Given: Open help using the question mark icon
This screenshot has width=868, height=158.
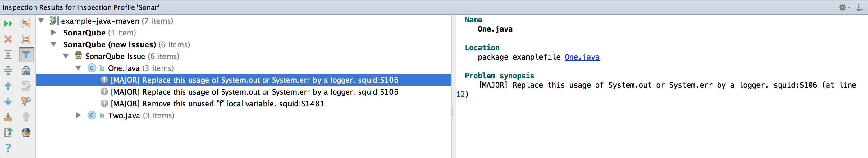Looking at the screenshot, I should (x=8, y=148).
